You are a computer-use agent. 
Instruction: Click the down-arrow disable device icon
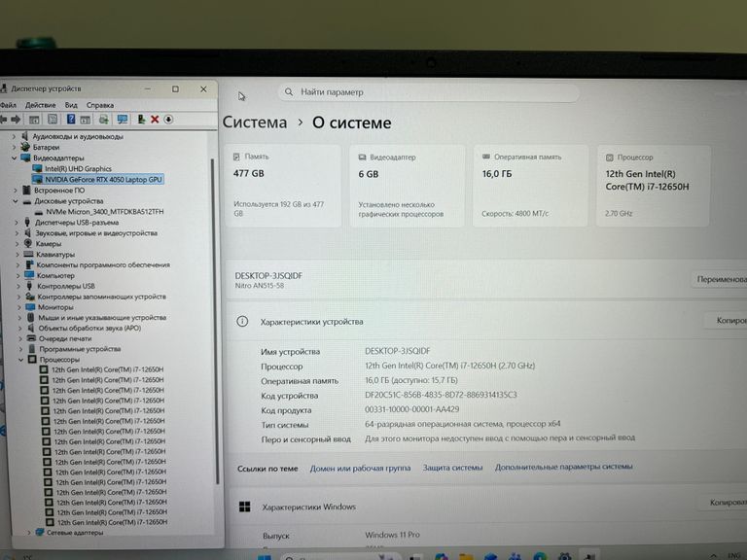tap(168, 119)
